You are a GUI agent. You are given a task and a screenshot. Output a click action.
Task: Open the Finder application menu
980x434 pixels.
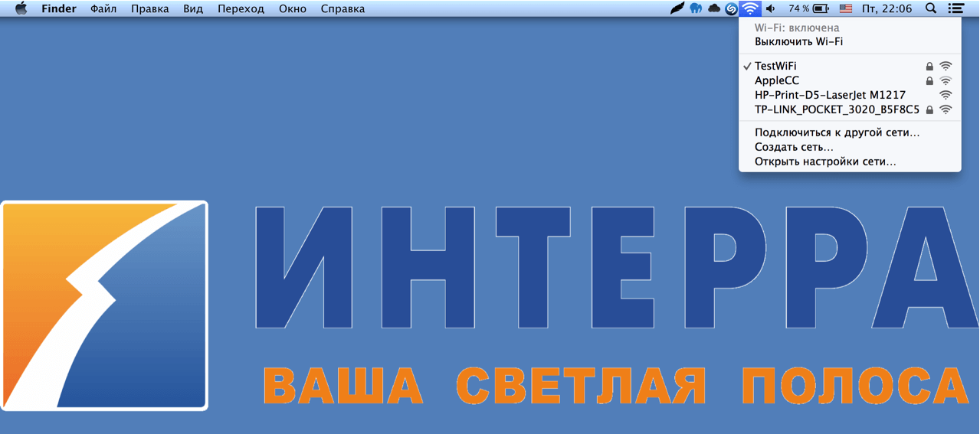[x=58, y=8]
